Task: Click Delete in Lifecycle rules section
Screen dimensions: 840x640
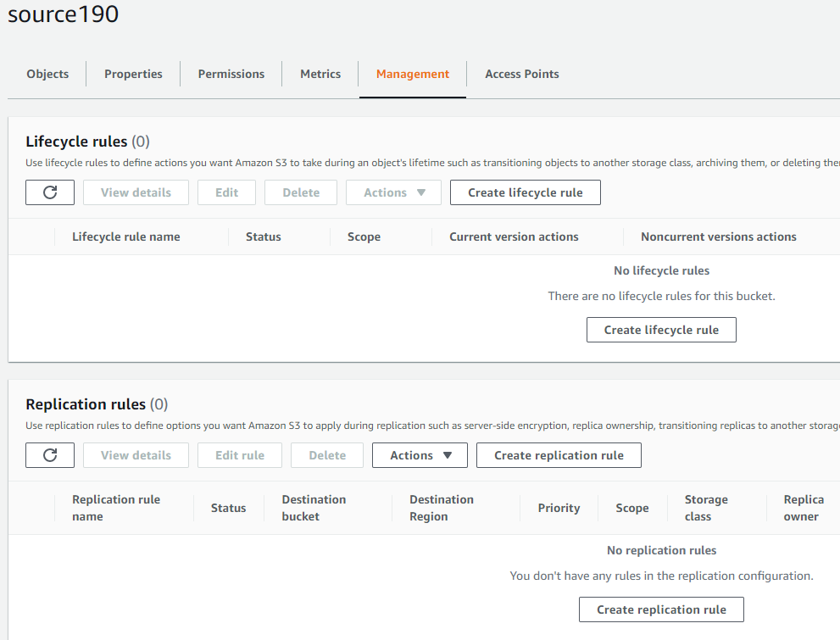Action: (x=301, y=192)
